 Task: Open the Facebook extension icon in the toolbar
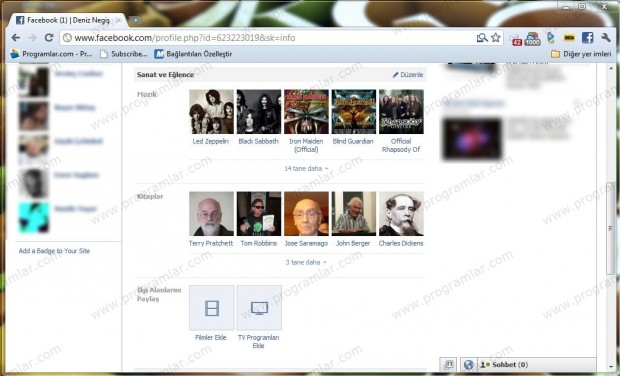587,38
